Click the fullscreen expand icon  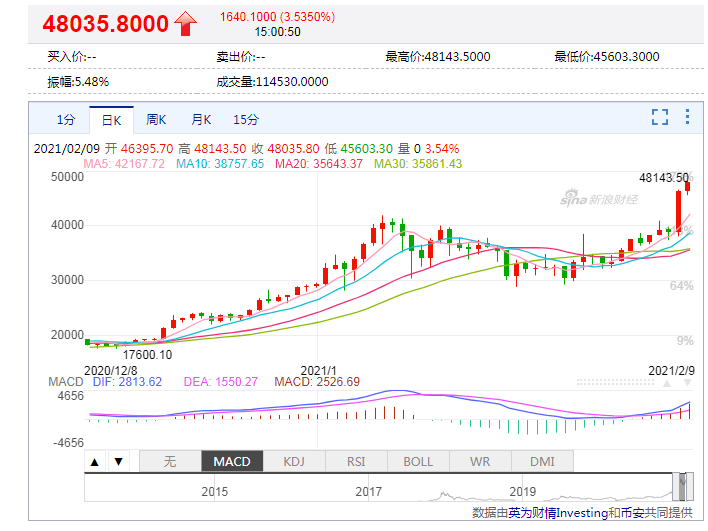click(660, 118)
